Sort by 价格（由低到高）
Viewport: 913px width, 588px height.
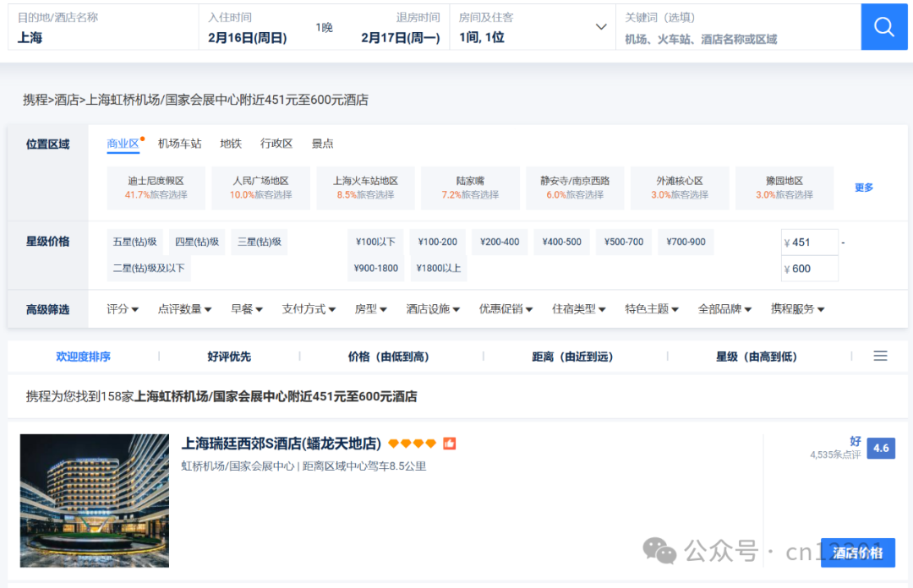pyautogui.click(x=388, y=357)
